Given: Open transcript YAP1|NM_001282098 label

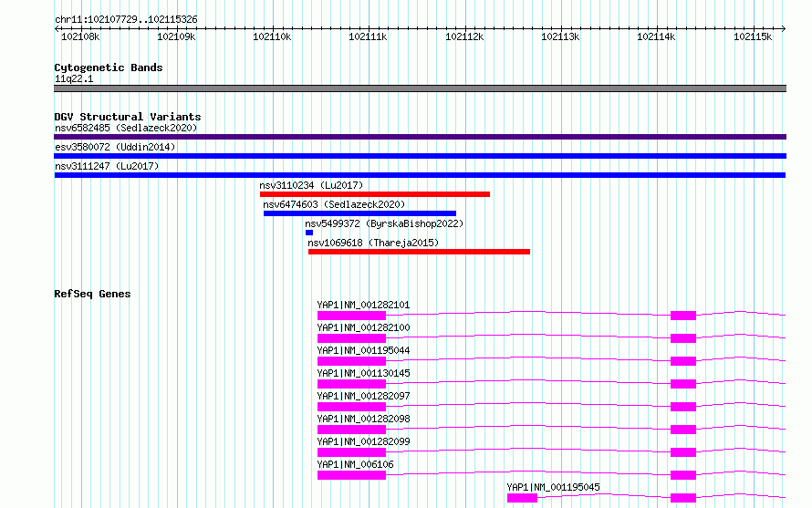Looking at the screenshot, I should (363, 419).
